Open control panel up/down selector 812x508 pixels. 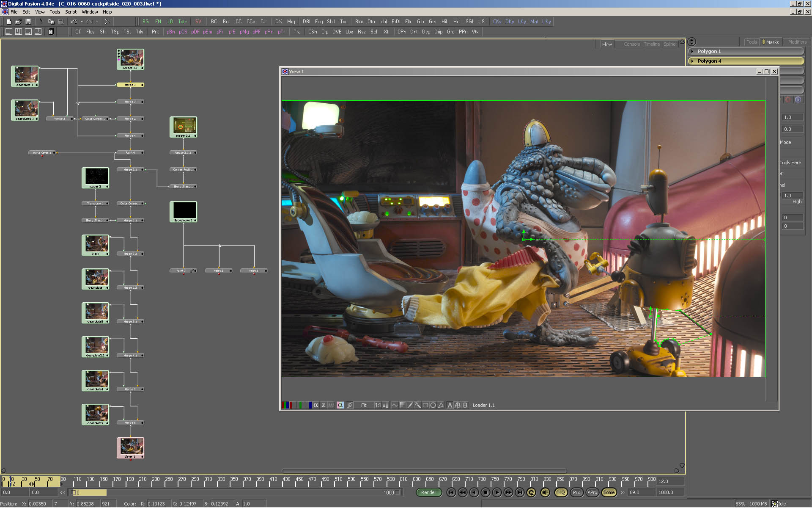[692, 41]
